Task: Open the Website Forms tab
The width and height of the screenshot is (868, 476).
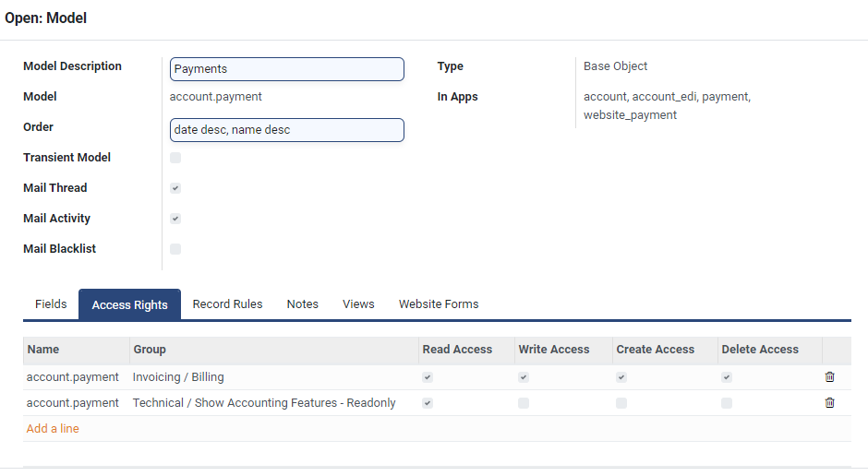Action: coord(439,304)
